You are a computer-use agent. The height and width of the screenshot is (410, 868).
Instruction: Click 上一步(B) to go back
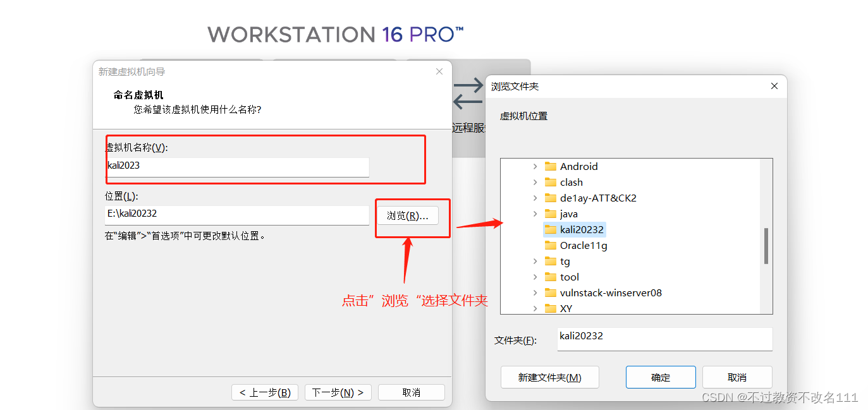265,392
